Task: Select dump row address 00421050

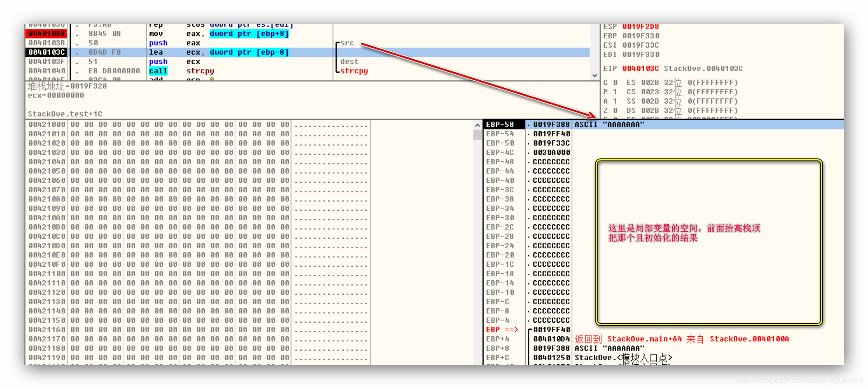Action: point(47,171)
